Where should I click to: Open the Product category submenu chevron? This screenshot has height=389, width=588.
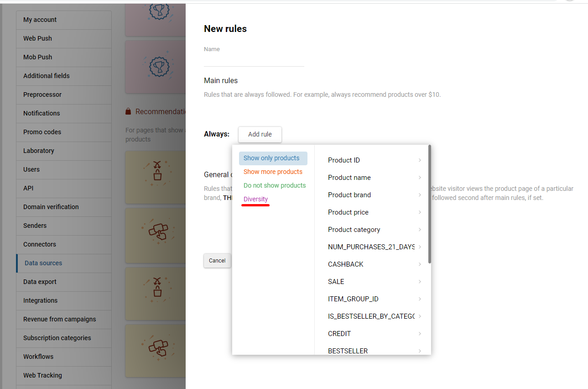tap(419, 230)
